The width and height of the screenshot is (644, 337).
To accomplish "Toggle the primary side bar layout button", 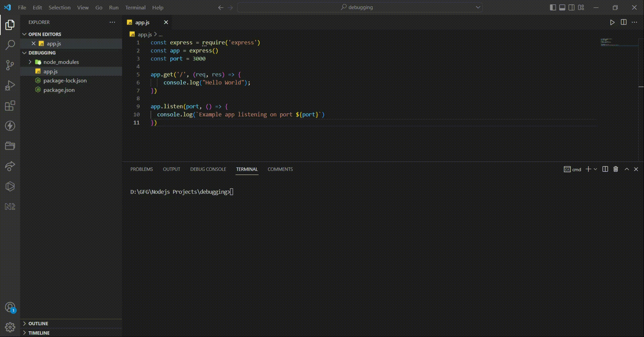I will coord(553,7).
